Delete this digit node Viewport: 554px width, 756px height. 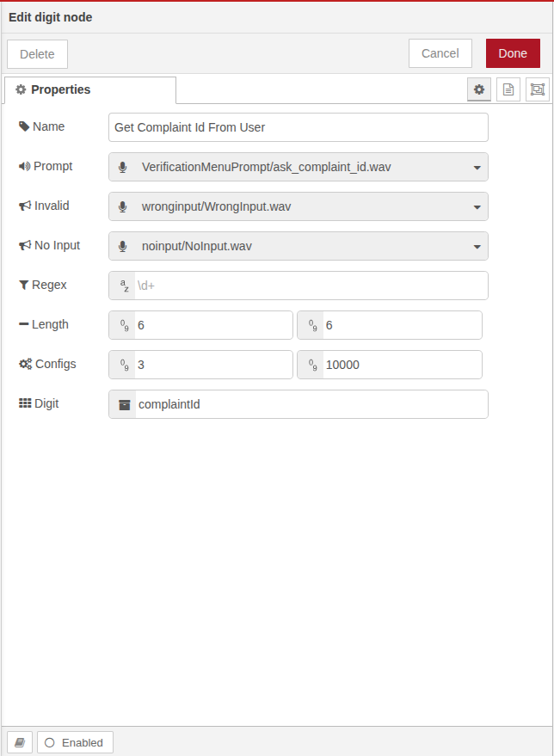tap(37, 54)
